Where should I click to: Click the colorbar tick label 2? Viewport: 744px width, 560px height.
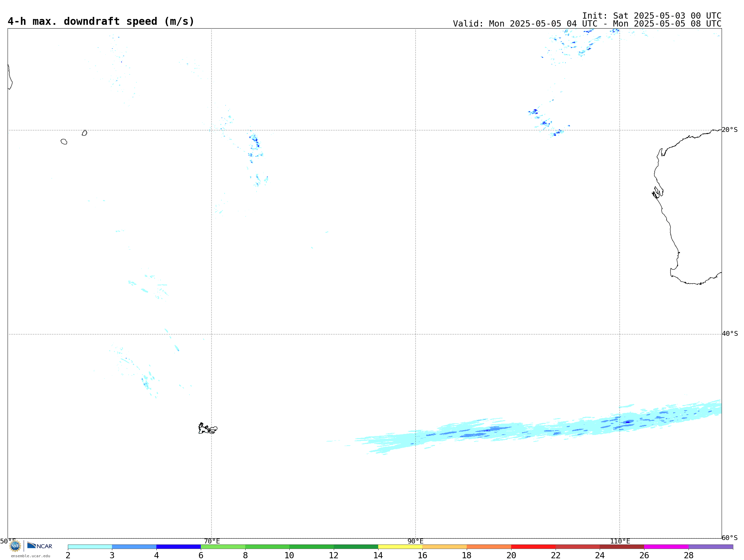tap(68, 555)
